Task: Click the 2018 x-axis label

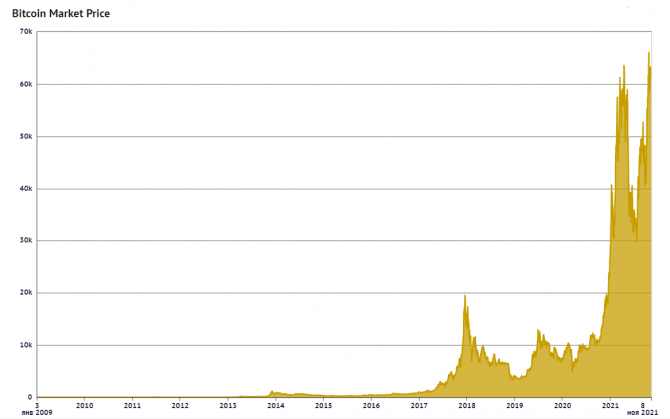Action: coord(467,405)
